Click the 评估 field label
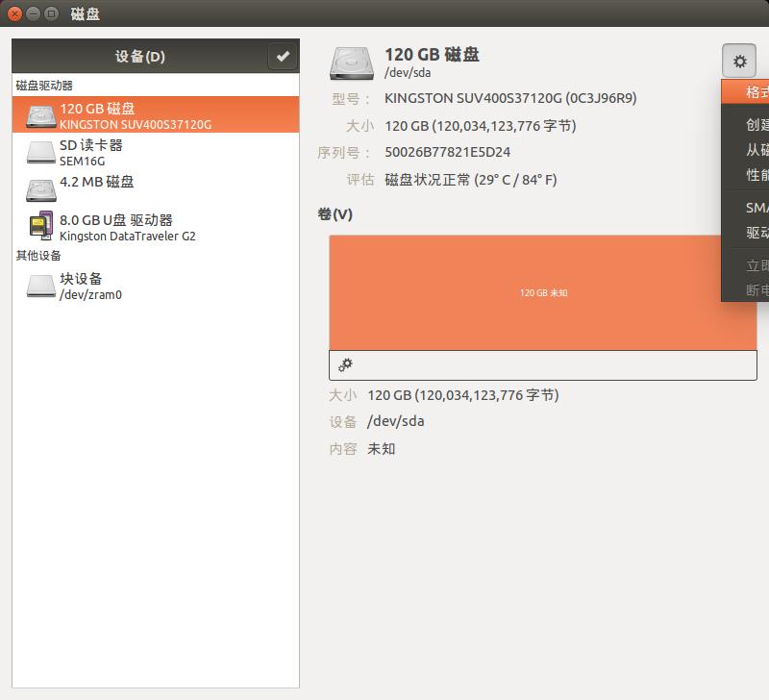The image size is (769, 700). click(360, 180)
